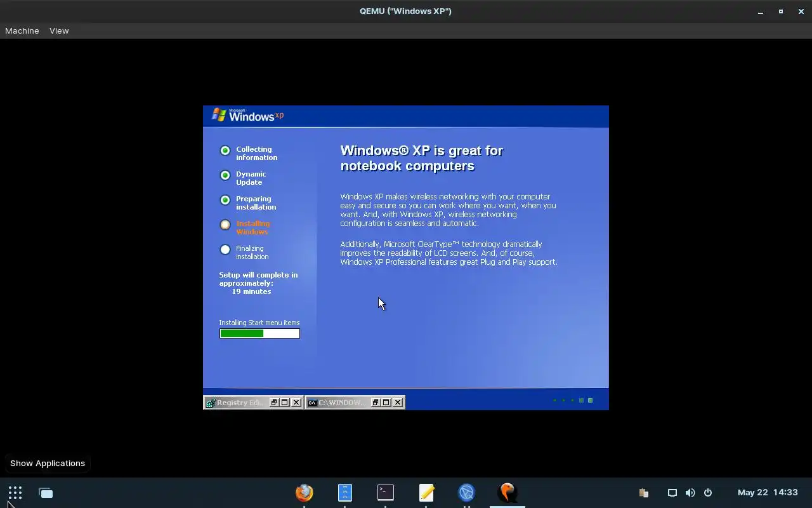
Task: Close the QEMU window
Action: (801, 11)
